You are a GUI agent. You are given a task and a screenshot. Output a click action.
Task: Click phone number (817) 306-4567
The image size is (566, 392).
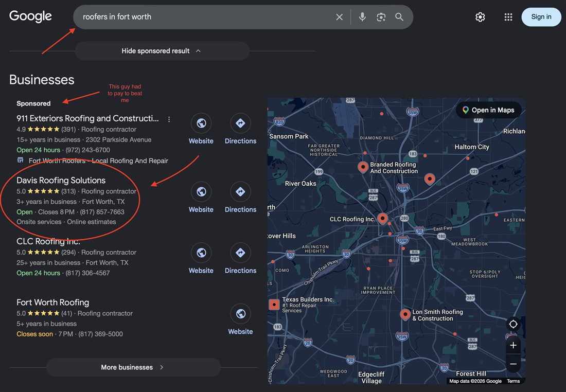click(87, 273)
